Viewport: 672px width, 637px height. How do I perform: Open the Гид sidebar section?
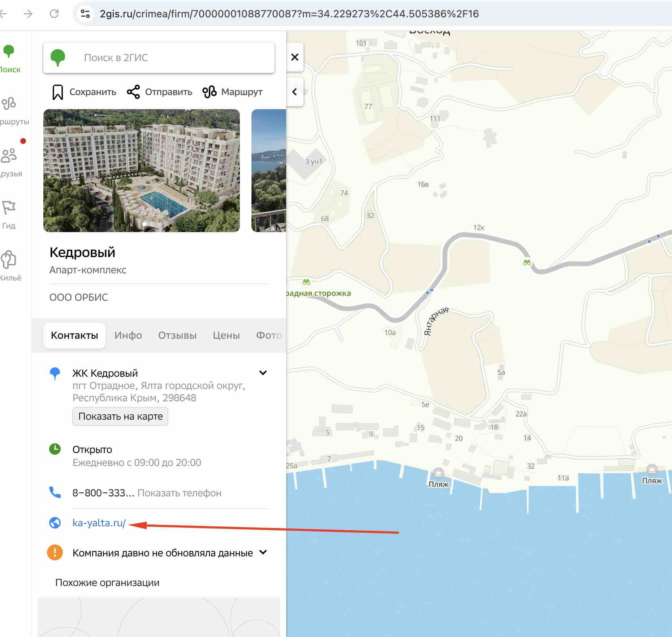(x=9, y=215)
